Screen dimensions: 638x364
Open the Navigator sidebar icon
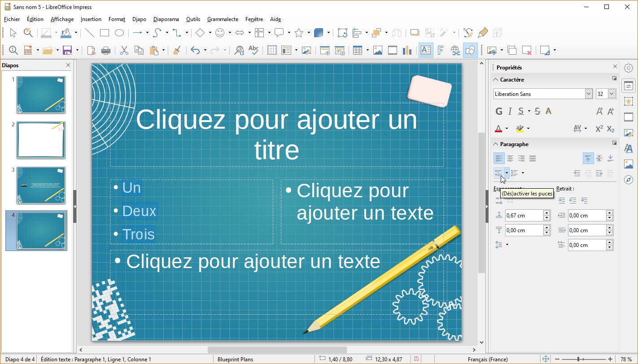(629, 180)
